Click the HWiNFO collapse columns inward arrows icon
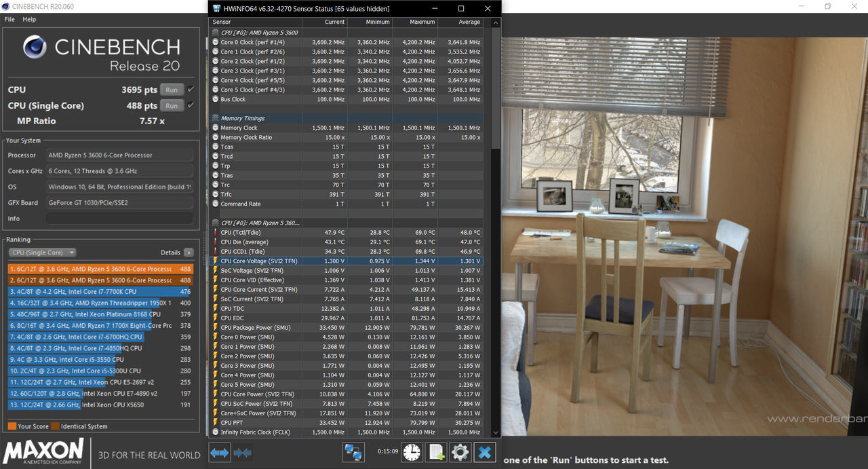Screen dimensions: 868x469 [242, 452]
